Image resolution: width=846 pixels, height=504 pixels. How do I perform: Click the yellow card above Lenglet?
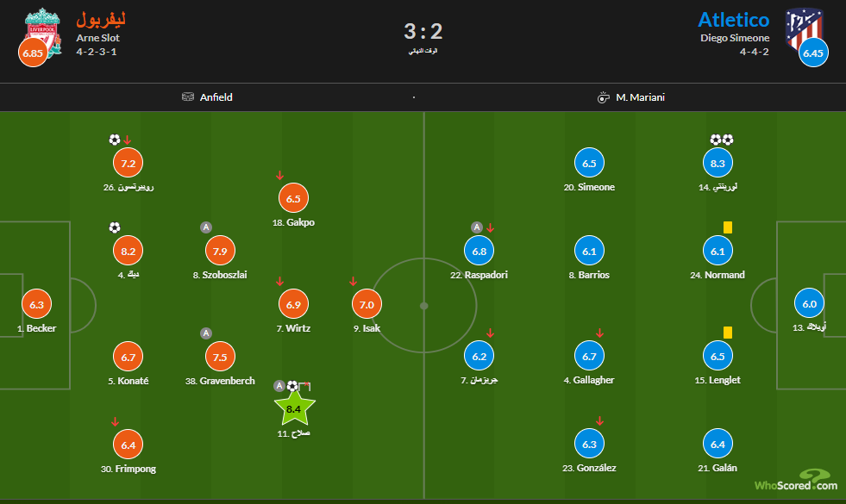[728, 332]
